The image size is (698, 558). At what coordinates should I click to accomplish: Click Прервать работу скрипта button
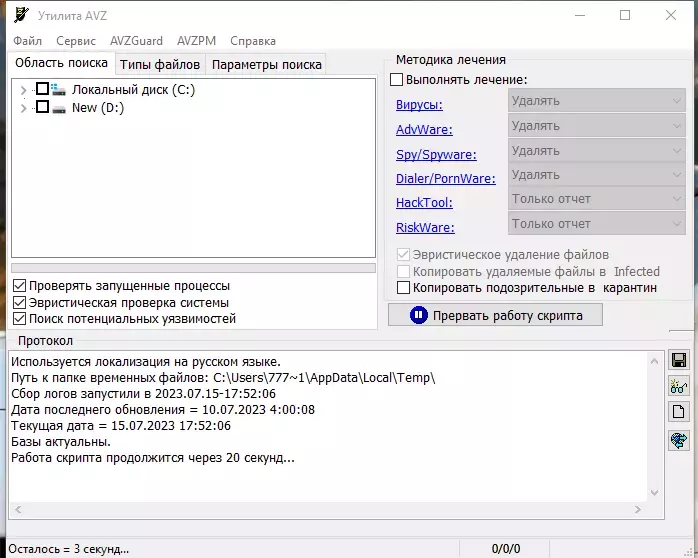[x=495, y=315]
